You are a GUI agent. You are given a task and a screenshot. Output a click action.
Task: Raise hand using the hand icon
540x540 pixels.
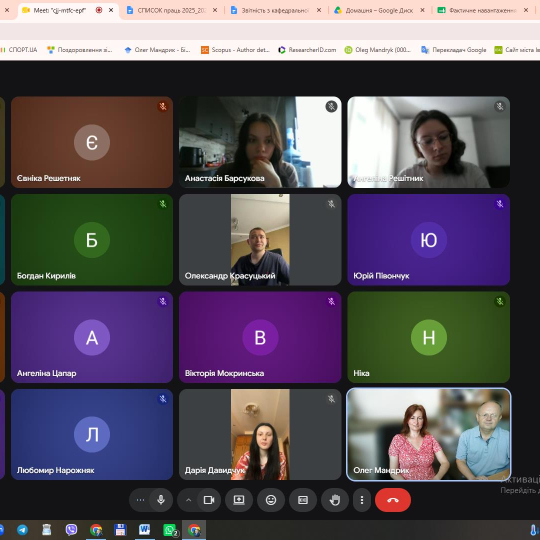pyautogui.click(x=335, y=500)
